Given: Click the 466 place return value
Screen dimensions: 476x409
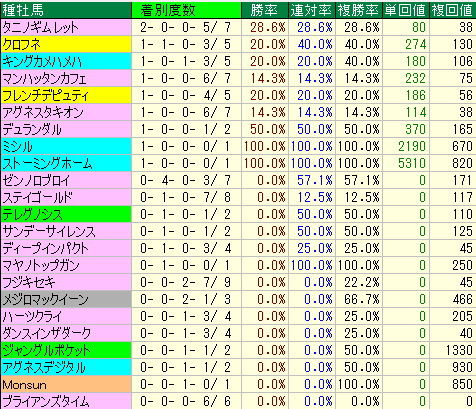Looking at the screenshot, I should click(462, 299).
